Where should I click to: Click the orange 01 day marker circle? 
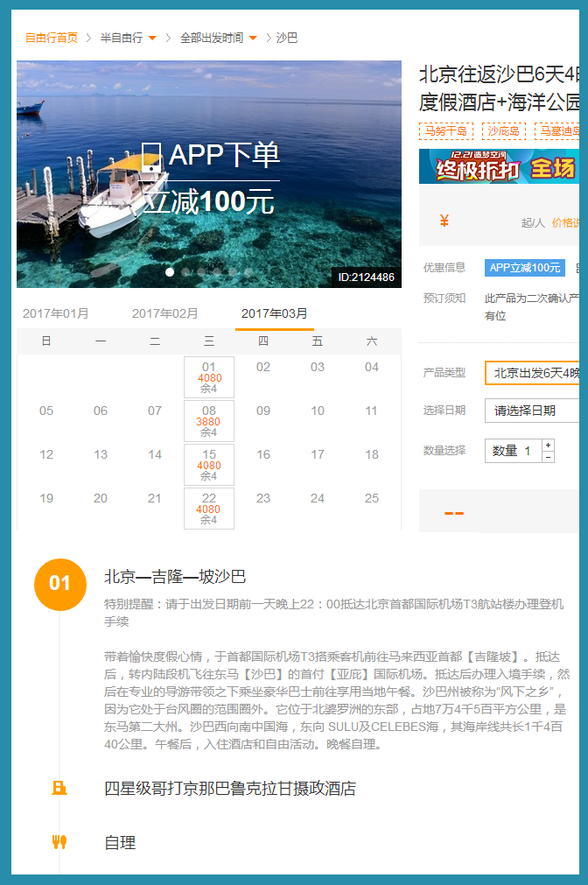point(59,583)
